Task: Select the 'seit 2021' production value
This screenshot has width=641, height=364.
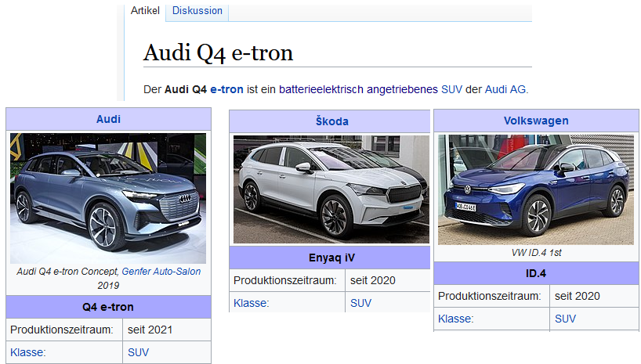Action: point(150,330)
